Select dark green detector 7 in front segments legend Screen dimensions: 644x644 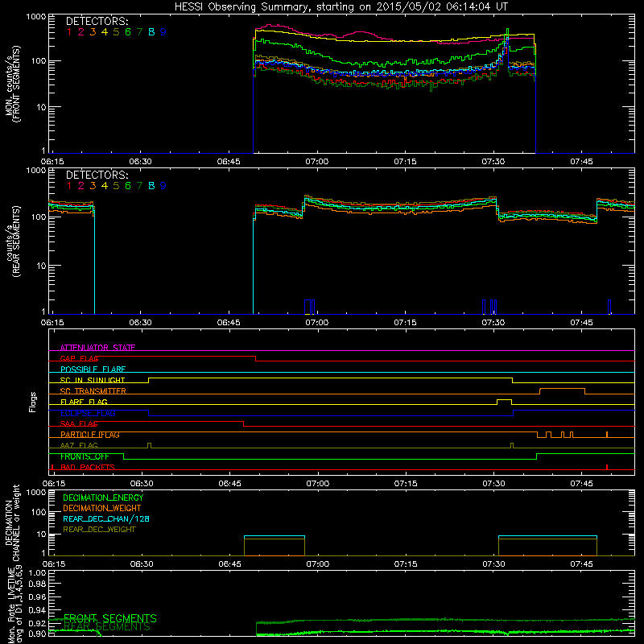pos(139,32)
